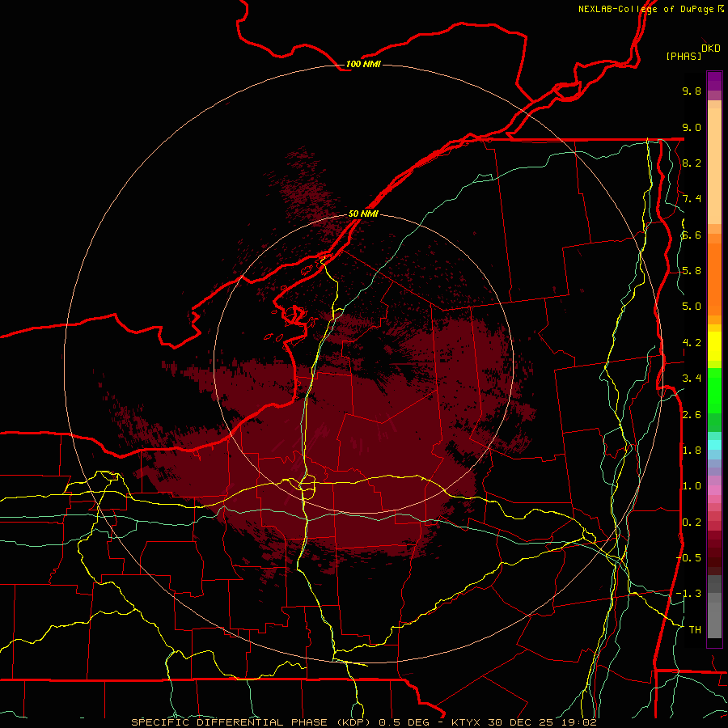Click the 8.2 scale value

pos(692,163)
